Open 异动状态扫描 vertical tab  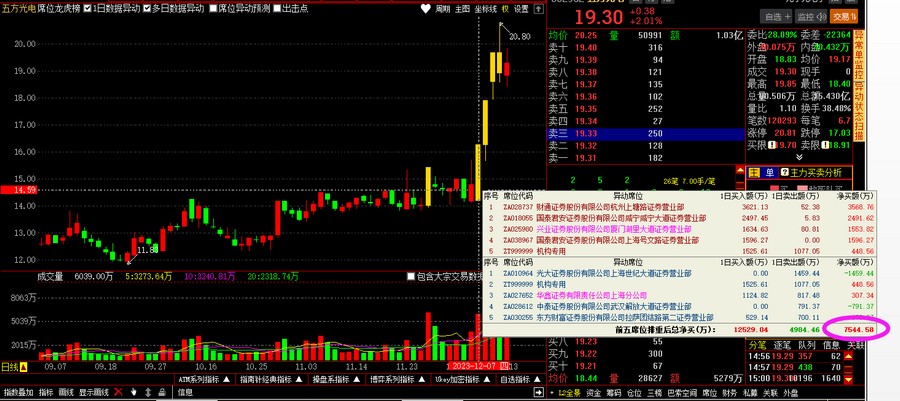(x=859, y=112)
